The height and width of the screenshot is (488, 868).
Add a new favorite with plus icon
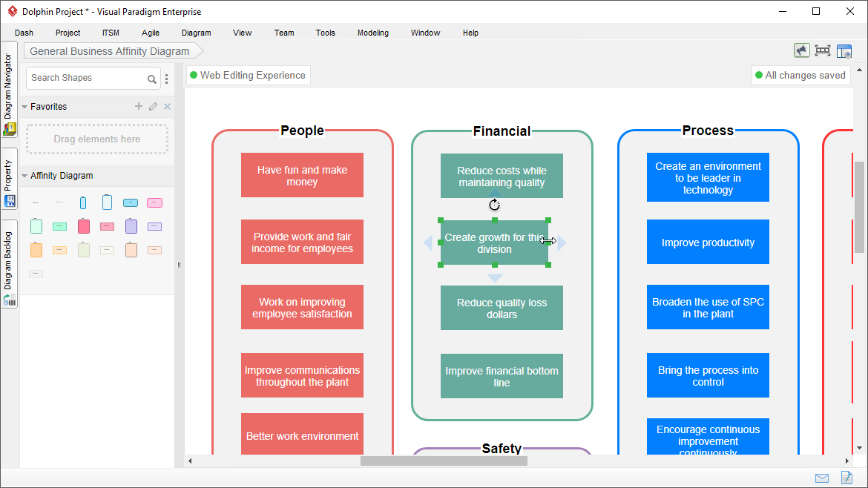[139, 106]
